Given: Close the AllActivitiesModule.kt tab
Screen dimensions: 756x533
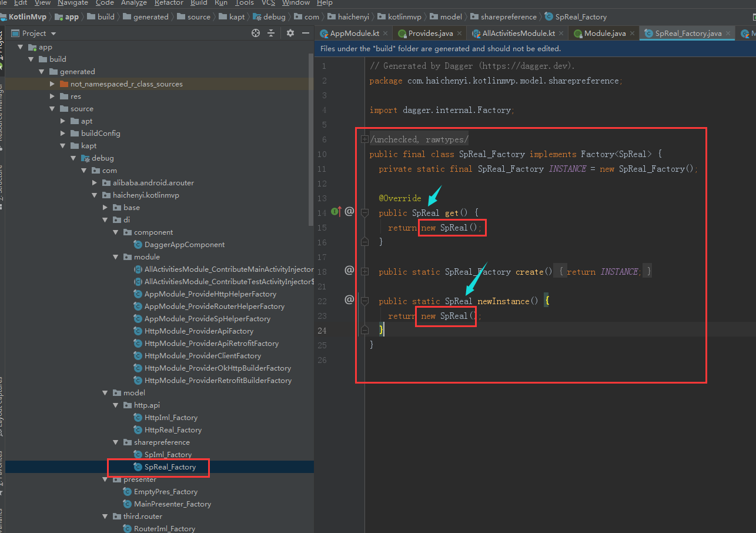Looking at the screenshot, I should pyautogui.click(x=561, y=34).
